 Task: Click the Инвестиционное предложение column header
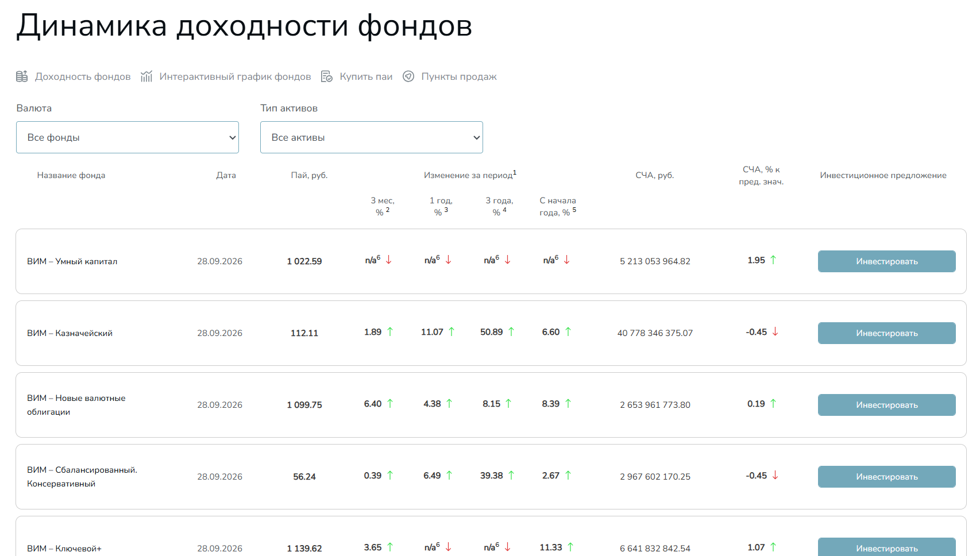coord(883,175)
